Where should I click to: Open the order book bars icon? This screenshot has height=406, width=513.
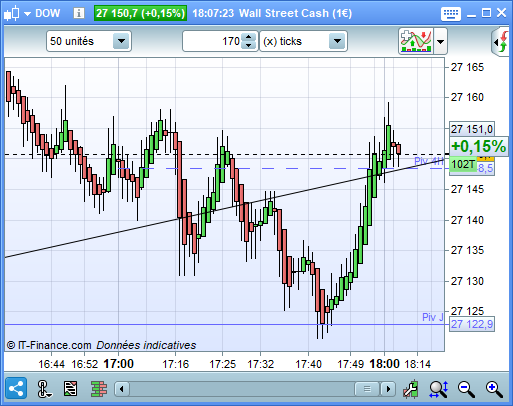[99, 389]
